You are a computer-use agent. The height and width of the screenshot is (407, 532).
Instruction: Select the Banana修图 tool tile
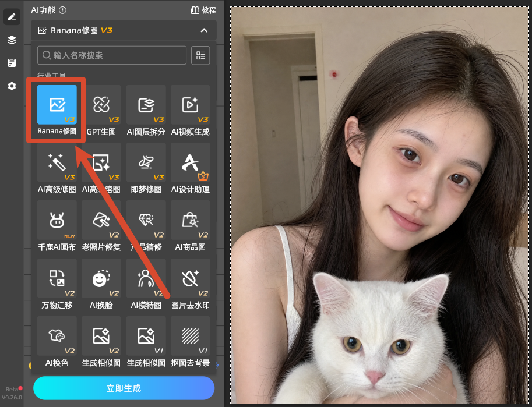(57, 105)
